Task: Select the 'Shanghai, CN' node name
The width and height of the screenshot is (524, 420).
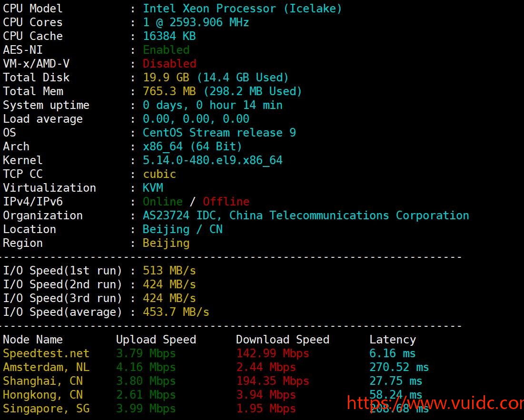Action: point(43,381)
